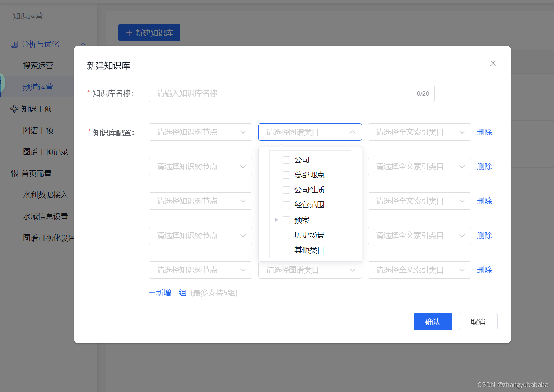Viewport: 554px width, 392px height.
Task: Close the 新建知识库 dialog
Action: click(493, 63)
